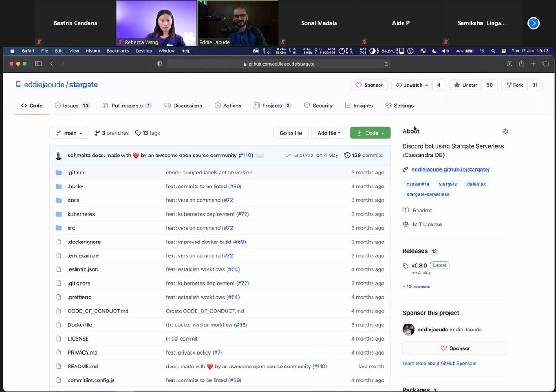Open the src folder
This screenshot has height=392, width=556.
pyautogui.click(x=71, y=228)
